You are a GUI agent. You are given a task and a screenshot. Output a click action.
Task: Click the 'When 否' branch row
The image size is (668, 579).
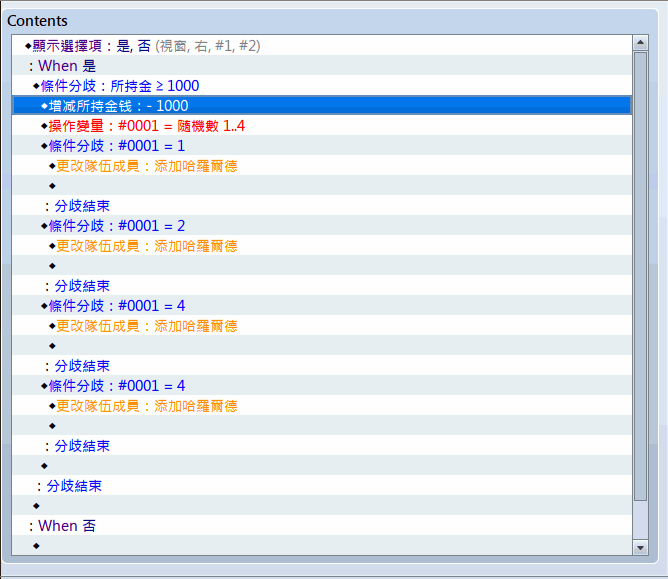322,526
